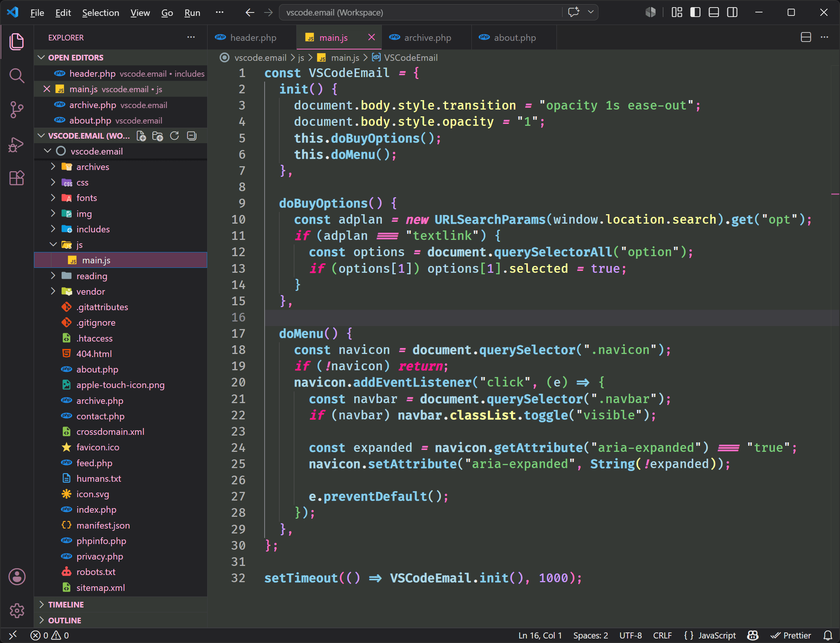The width and height of the screenshot is (840, 643).
Task: Click the js breadcrumb segment
Action: 301,58
